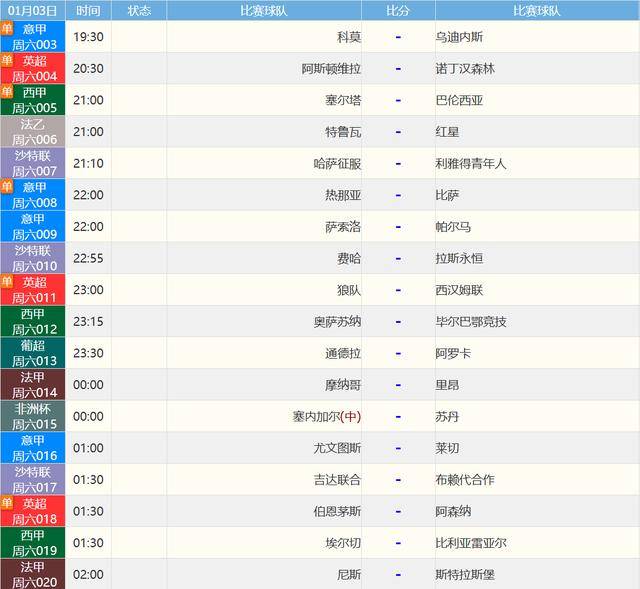Select home team 塞内加尔(中)
The width and height of the screenshot is (640, 589).
pyautogui.click(x=327, y=417)
